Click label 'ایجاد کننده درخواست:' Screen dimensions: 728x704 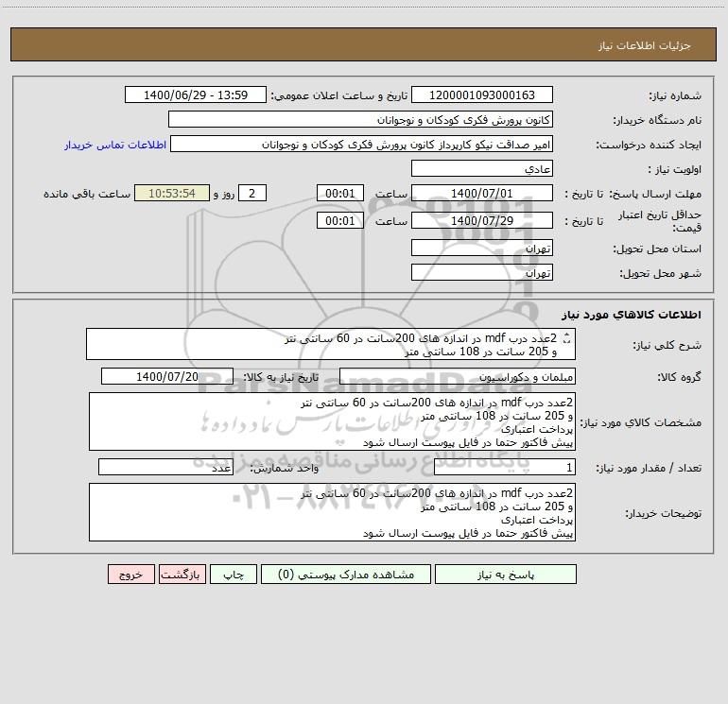point(649,145)
